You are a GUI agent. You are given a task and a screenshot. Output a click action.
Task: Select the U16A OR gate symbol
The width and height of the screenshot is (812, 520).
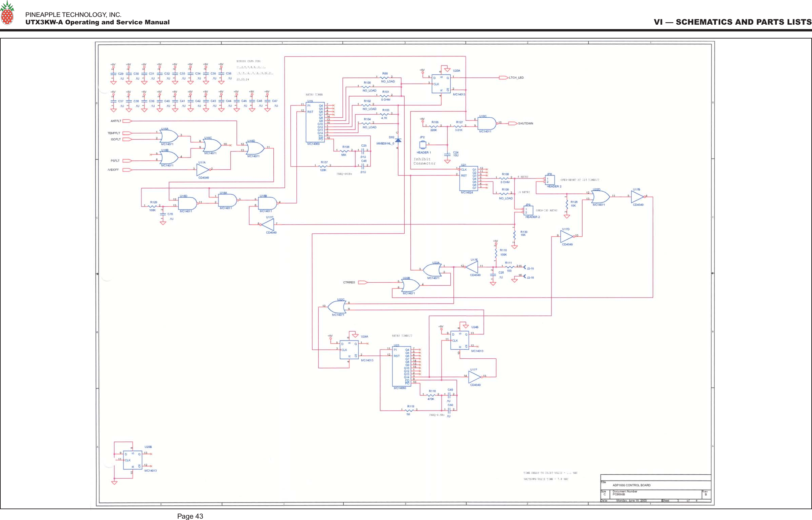click(x=169, y=136)
